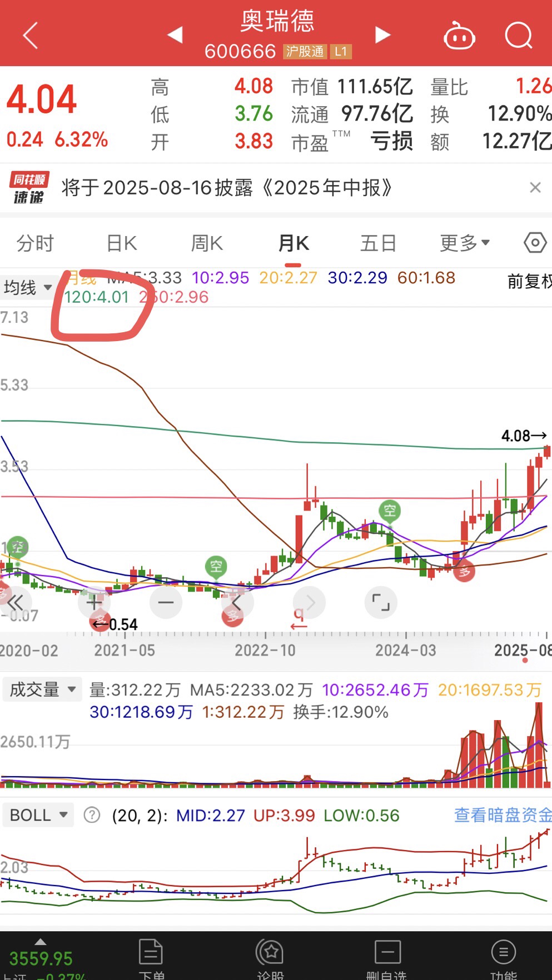Tap 2025-08 date on time axis

pos(523,651)
